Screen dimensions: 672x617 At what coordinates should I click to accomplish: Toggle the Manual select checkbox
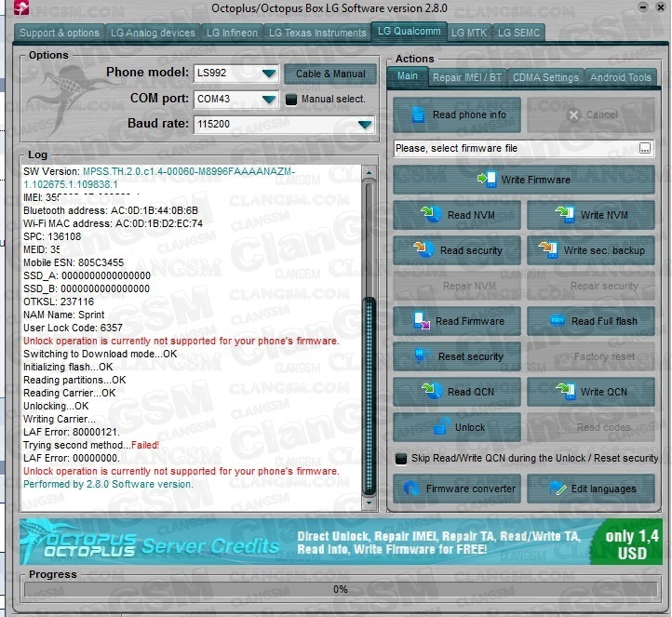[291, 100]
